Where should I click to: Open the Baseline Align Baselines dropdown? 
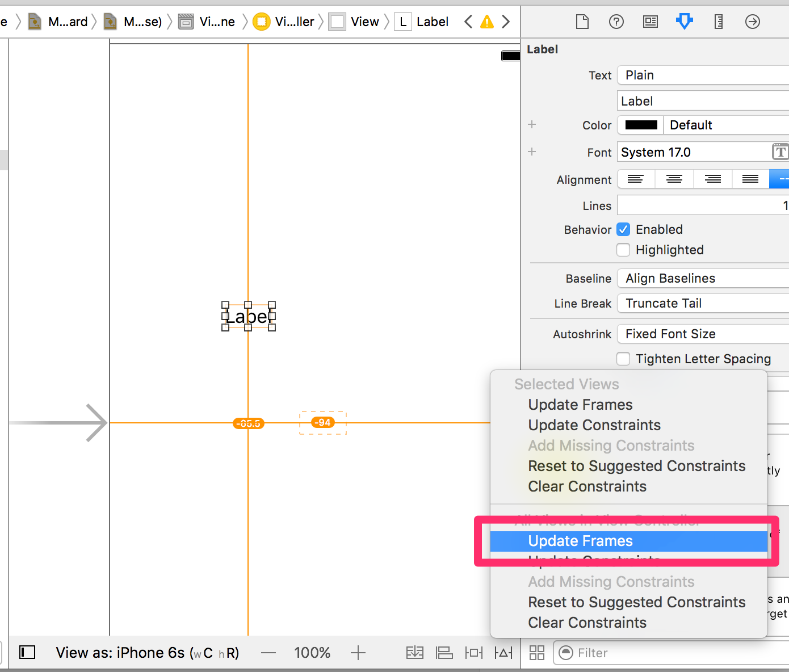click(703, 278)
